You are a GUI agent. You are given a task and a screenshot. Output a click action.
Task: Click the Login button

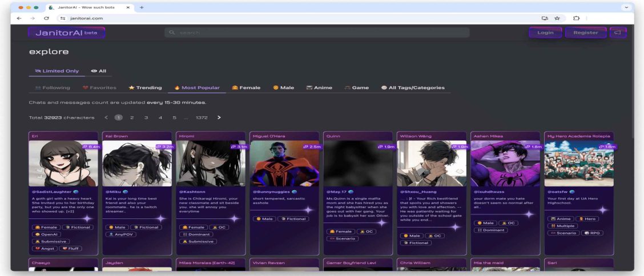545,33
